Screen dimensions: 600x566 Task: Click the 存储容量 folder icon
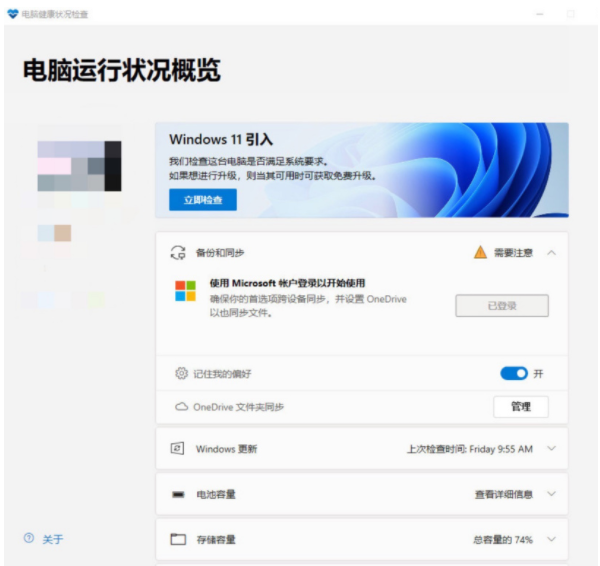(178, 539)
